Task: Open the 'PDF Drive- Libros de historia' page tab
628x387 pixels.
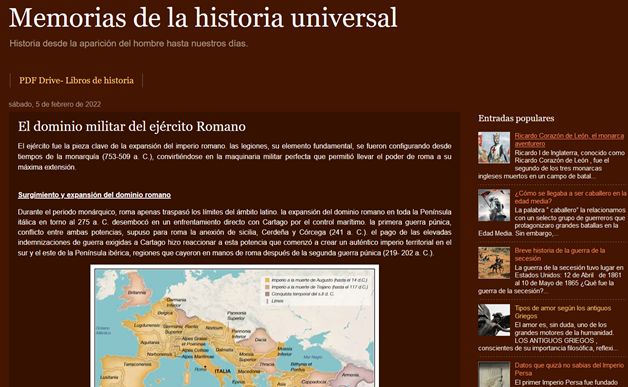Action: 76,81
